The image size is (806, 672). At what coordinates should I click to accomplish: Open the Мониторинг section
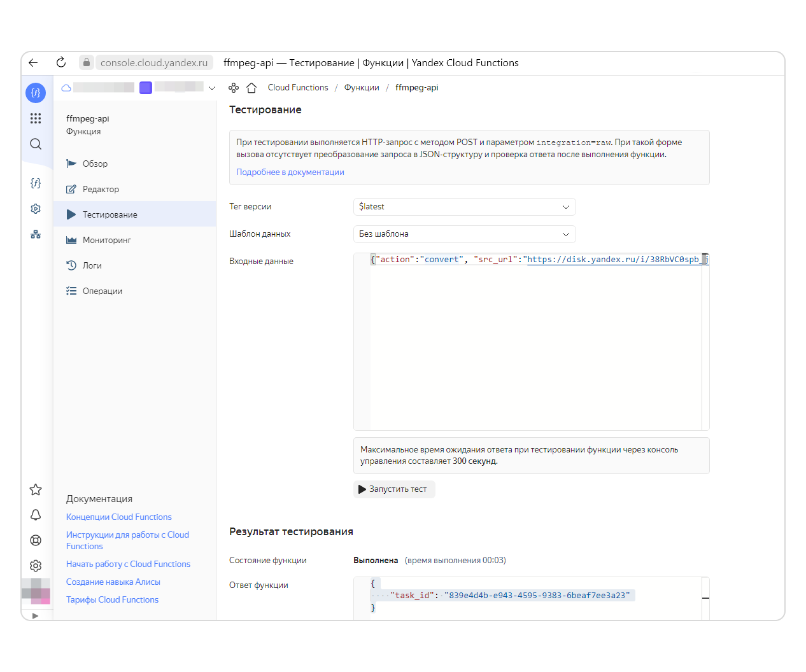(135, 240)
